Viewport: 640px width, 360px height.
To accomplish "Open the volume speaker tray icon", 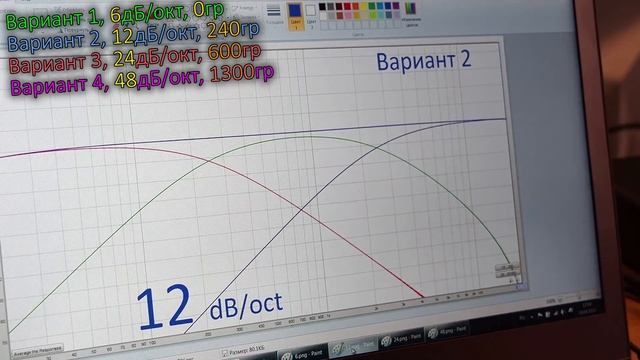I will click(562, 312).
